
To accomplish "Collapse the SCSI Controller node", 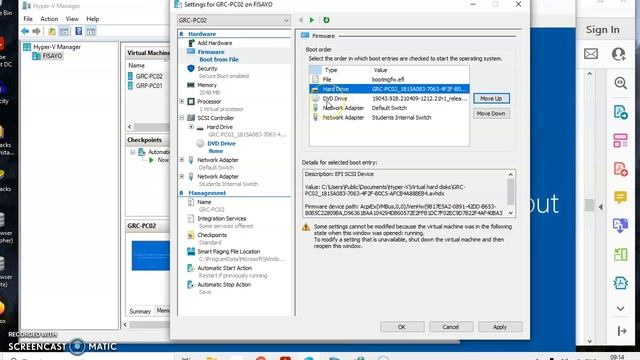I will coord(182,118).
